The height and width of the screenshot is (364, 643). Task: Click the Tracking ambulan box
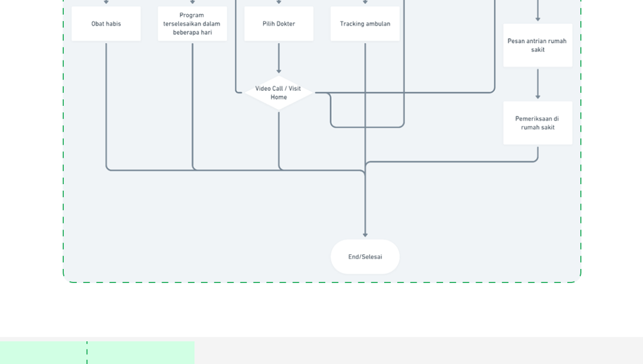365,24
